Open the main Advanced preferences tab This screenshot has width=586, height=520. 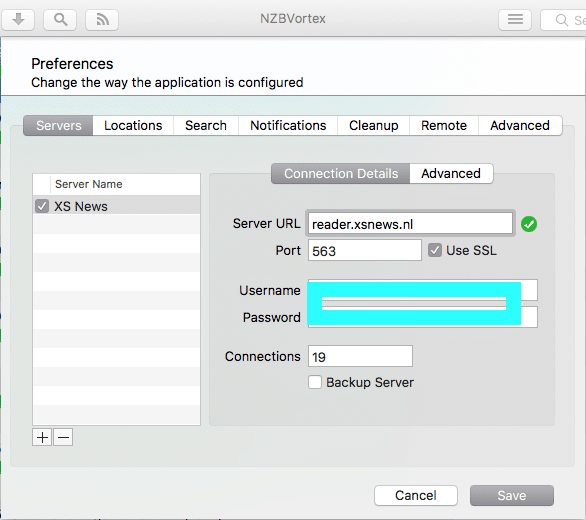[x=520, y=125]
